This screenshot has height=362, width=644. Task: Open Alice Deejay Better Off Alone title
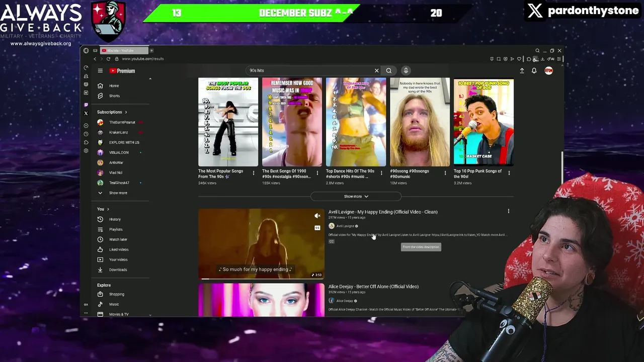tap(373, 287)
